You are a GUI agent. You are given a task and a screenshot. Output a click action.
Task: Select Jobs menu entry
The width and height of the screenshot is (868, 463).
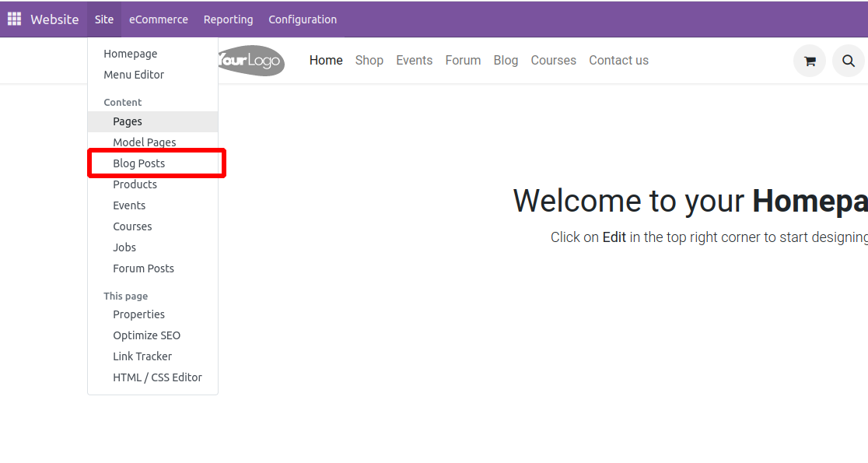coord(152,247)
